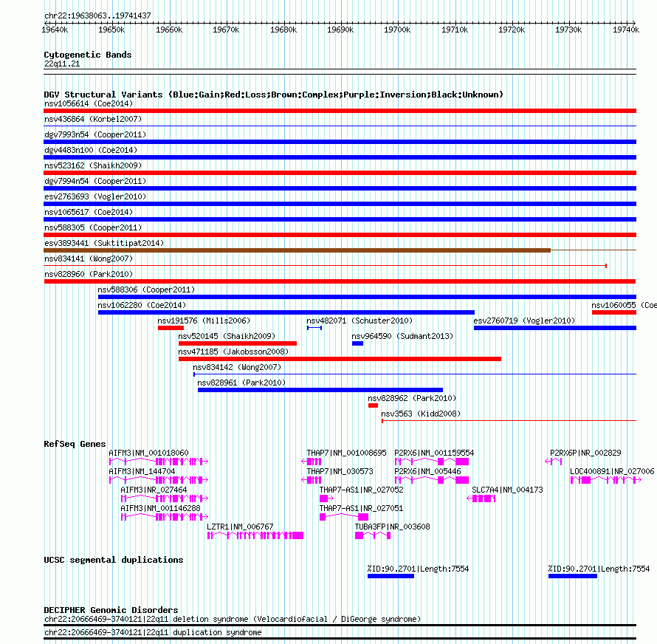This screenshot has width=657, height=644.
Task: Click the THAP7|NM_001008695 gene glyph
Action: pyautogui.click(x=312, y=462)
